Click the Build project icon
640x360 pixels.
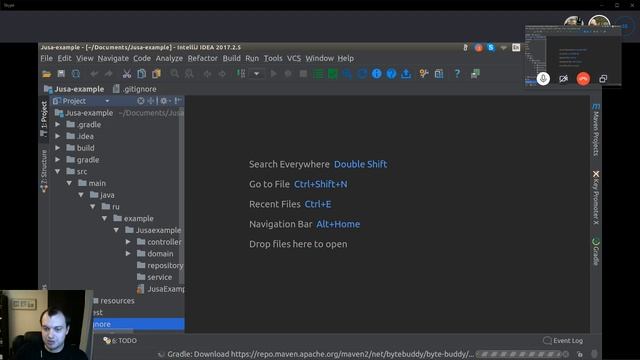(241, 74)
